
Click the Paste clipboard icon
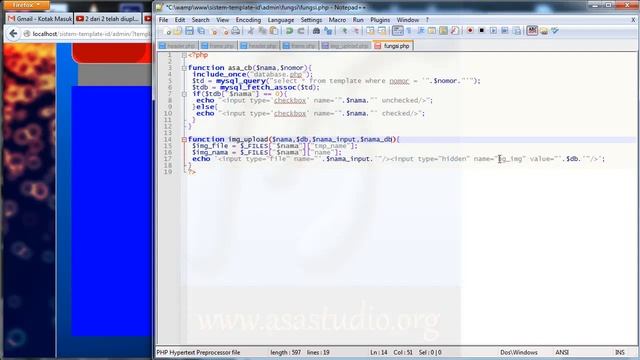pos(274,31)
